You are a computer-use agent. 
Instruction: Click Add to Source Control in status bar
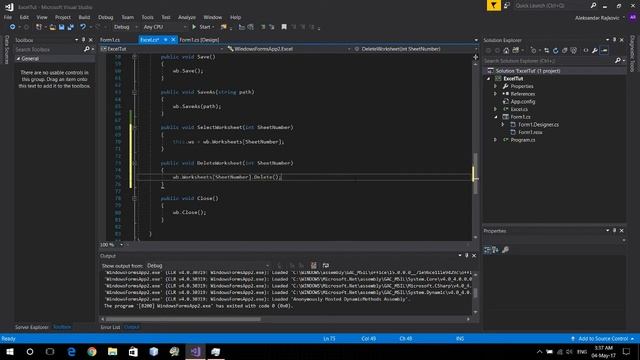603,339
